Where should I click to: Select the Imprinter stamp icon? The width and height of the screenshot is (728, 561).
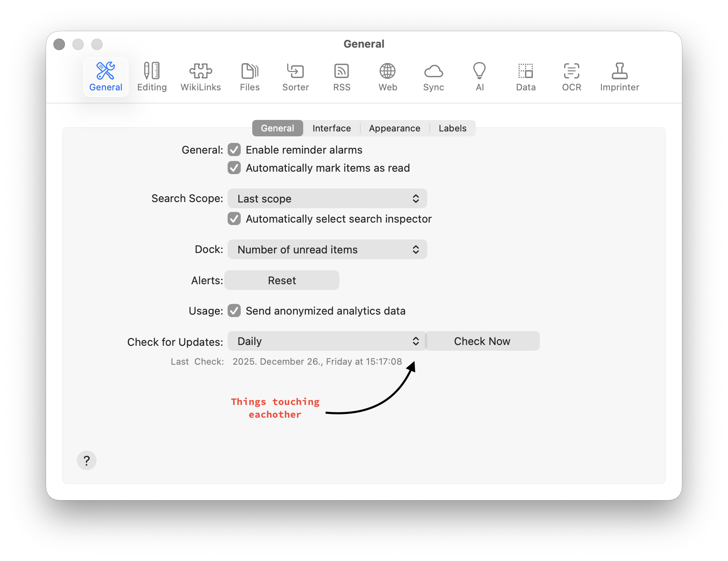(619, 77)
